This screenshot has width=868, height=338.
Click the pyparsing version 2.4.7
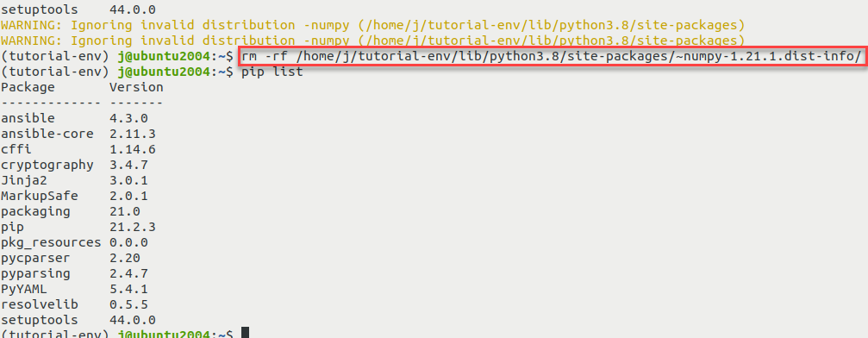[x=128, y=273]
